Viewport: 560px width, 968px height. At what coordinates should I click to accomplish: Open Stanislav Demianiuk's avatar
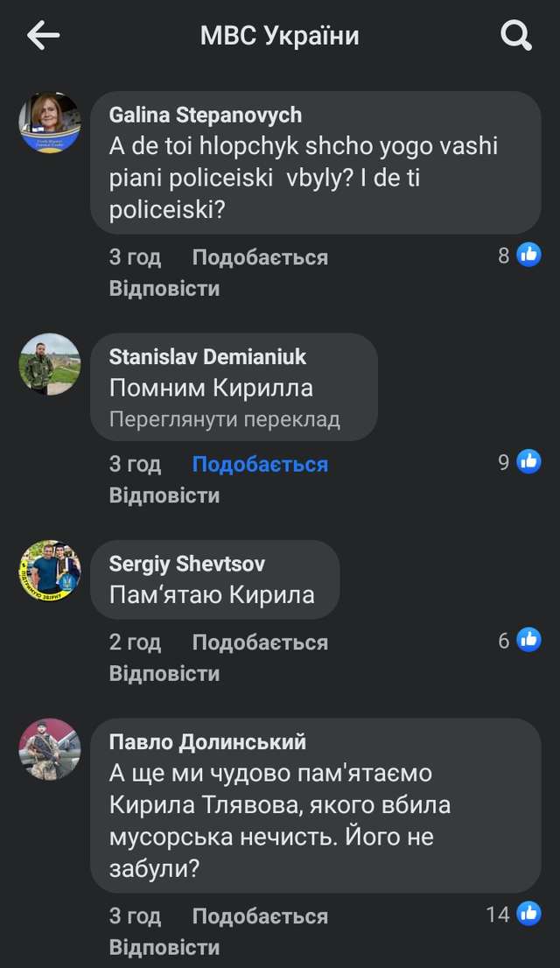click(x=50, y=364)
